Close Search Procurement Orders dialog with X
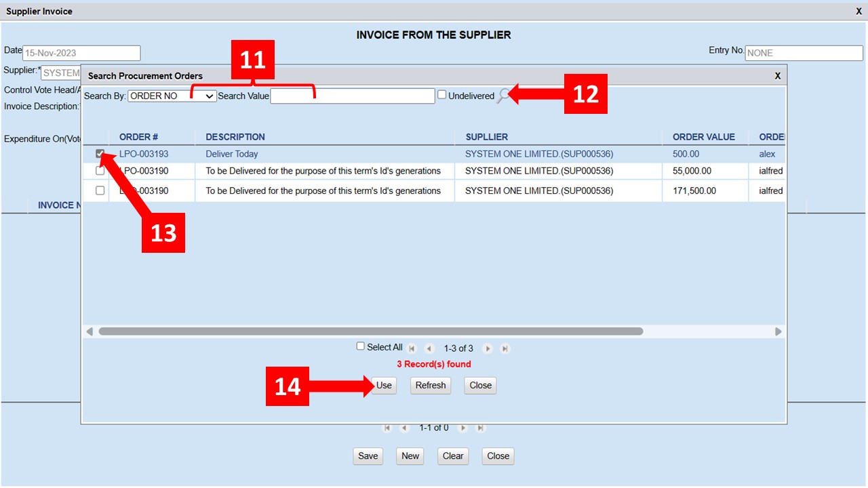The image size is (868, 488). click(x=778, y=76)
